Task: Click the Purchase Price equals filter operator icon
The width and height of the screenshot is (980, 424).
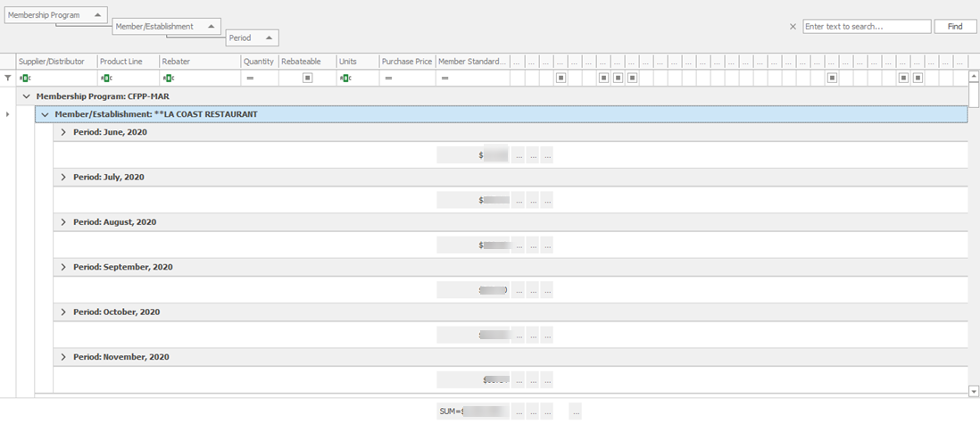Action: click(388, 79)
